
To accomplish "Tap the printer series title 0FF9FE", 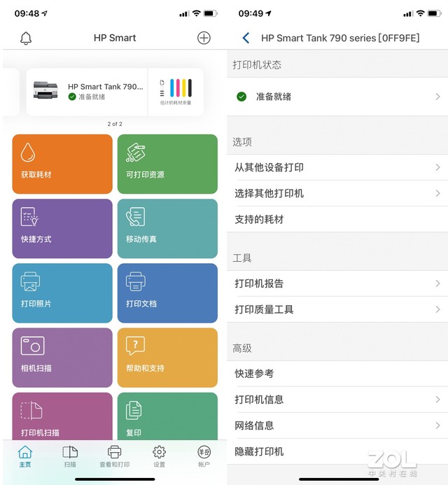I will pos(340,38).
